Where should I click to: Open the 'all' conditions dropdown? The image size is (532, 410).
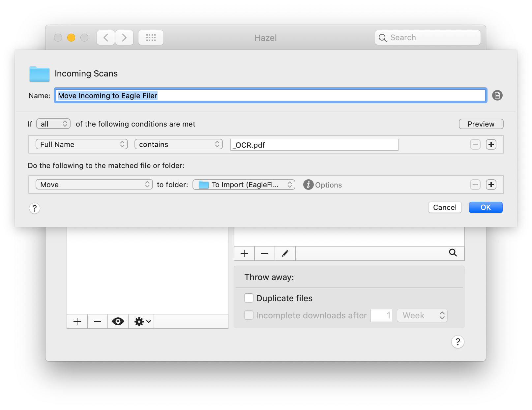(53, 124)
